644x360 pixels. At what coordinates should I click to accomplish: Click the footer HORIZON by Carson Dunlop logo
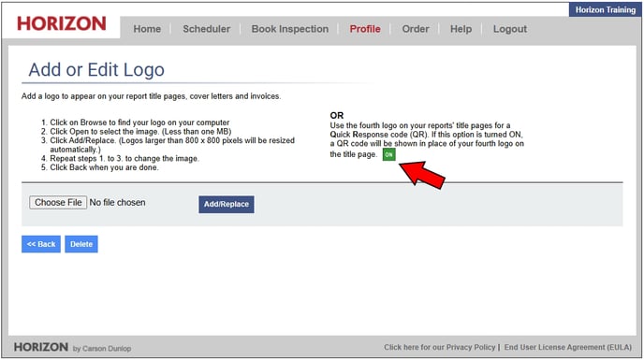click(x=72, y=347)
